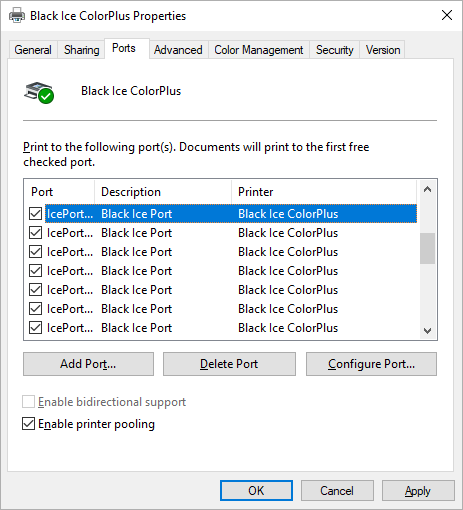This screenshot has height=510, width=463.
Task: Open the Version tab
Action: click(383, 50)
